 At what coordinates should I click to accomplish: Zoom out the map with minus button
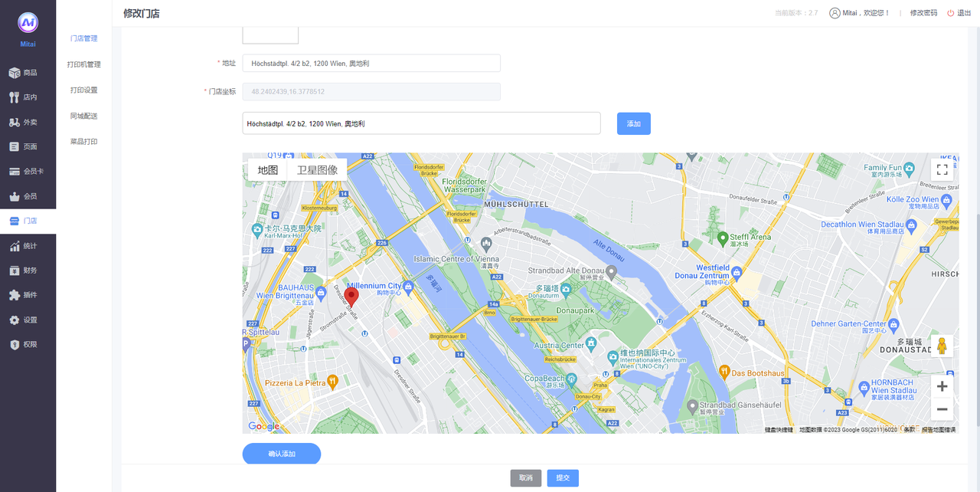(942, 409)
